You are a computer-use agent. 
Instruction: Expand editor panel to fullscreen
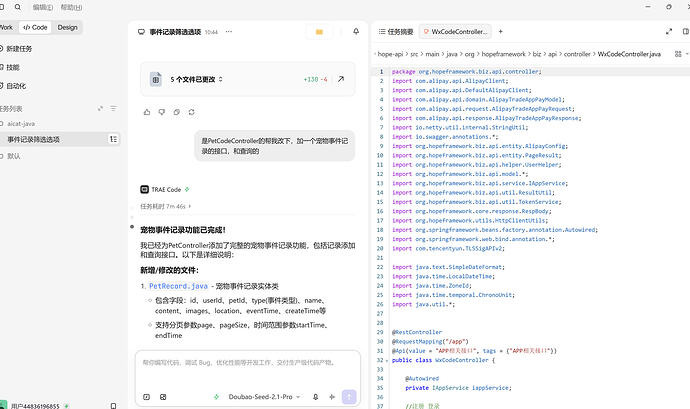pyautogui.click(x=669, y=32)
